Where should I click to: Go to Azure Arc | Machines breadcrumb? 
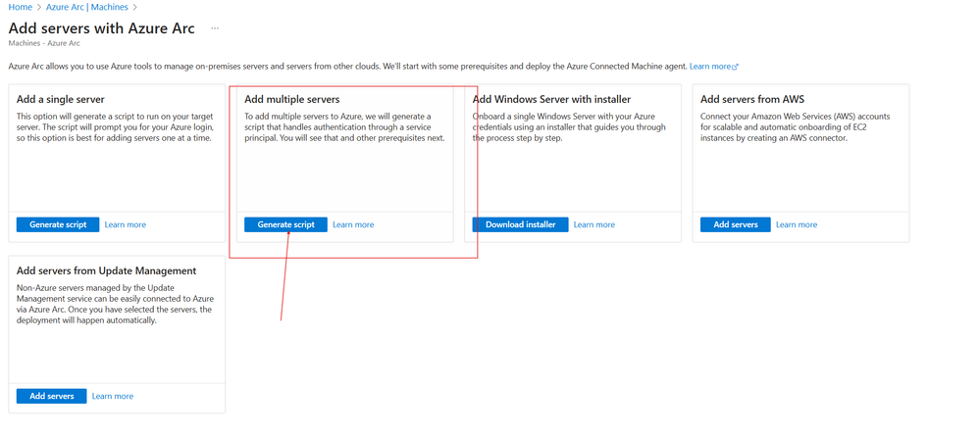point(87,8)
